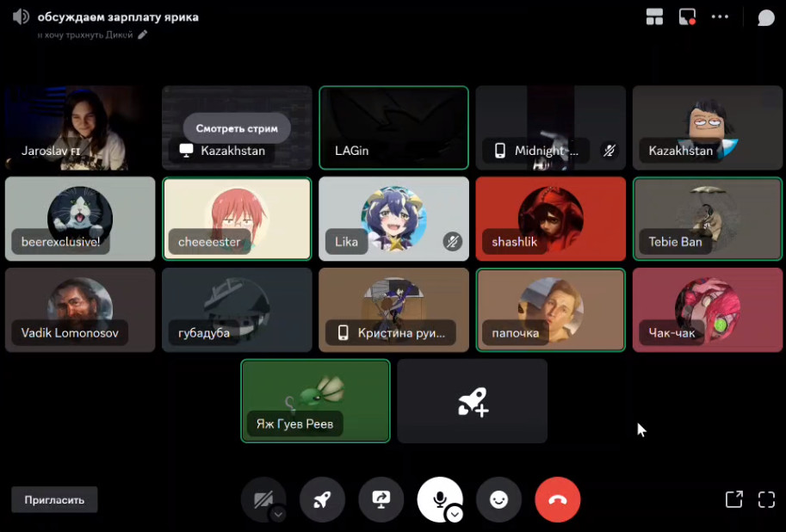
Task: Share your screen
Action: (x=381, y=499)
